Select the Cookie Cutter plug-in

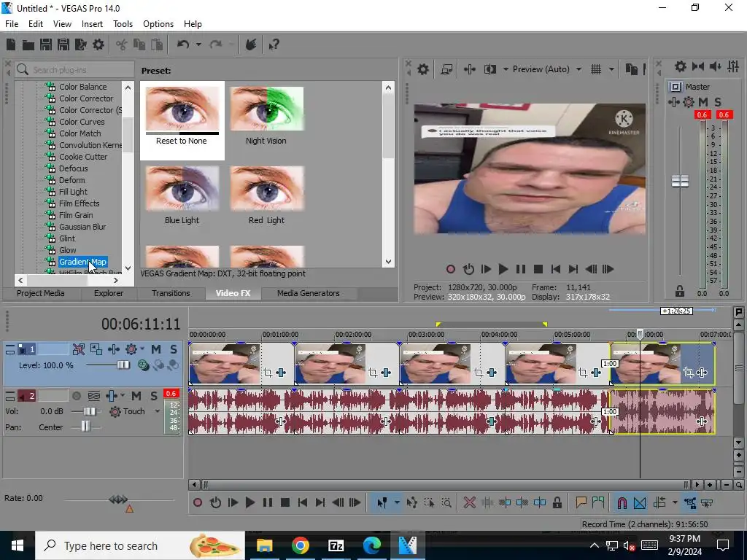[83, 157]
